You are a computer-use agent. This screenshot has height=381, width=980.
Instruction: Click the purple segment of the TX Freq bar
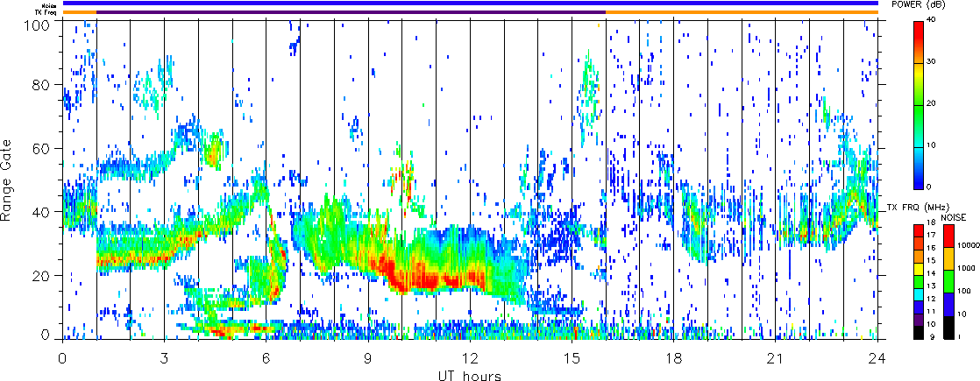coord(352,12)
